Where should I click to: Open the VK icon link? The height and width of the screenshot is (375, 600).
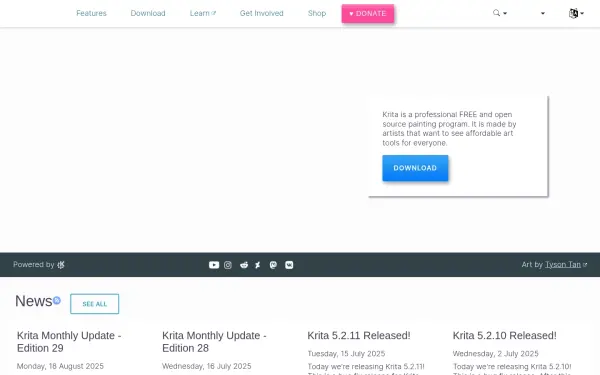[289, 265]
